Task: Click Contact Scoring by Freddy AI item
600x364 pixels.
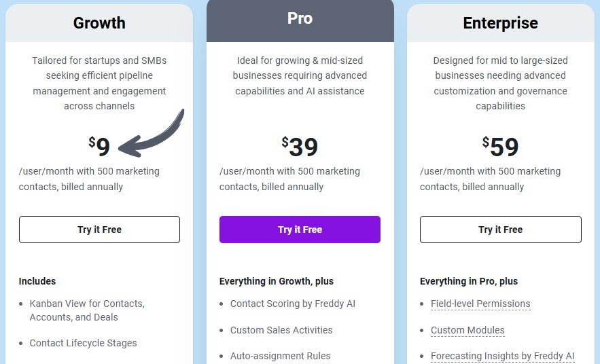Action: pyautogui.click(x=292, y=304)
